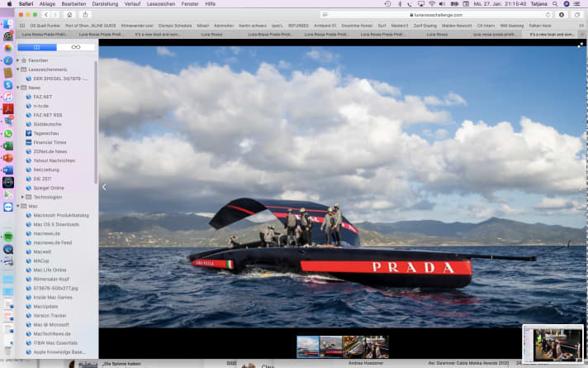
Task: Select the fourth gallery thumbnail
Action: [x=377, y=347]
